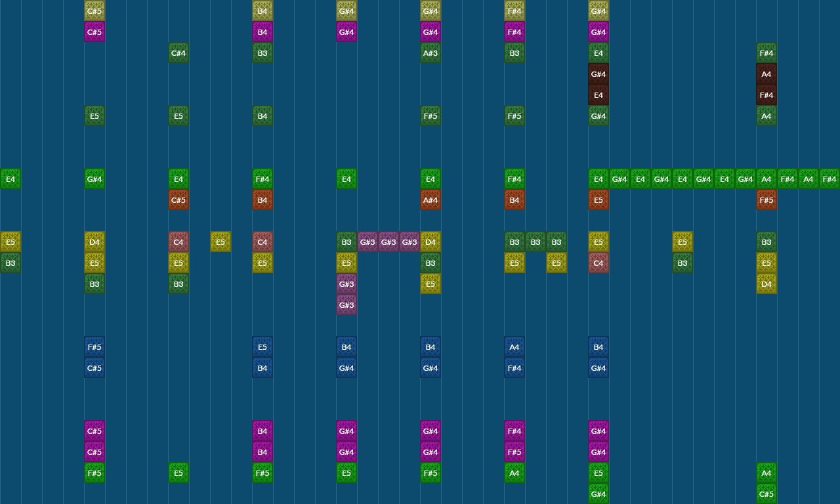The width and height of the screenshot is (840, 504).
Task: Select the green E4 note at the far left edge
Action: click(x=10, y=178)
